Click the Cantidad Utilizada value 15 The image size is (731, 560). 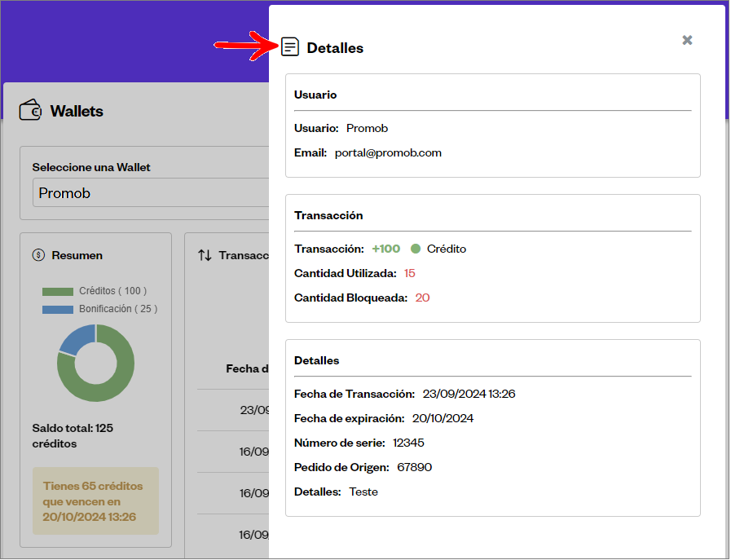pos(409,273)
